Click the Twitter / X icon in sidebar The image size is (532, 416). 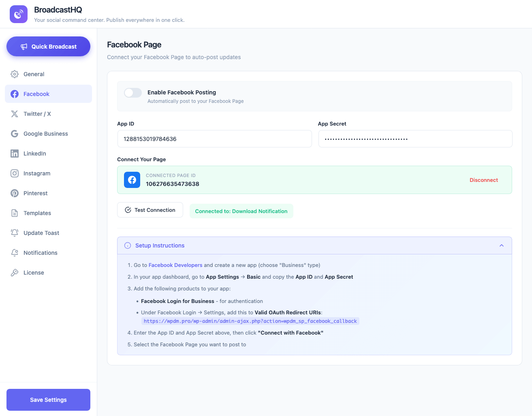pos(15,114)
